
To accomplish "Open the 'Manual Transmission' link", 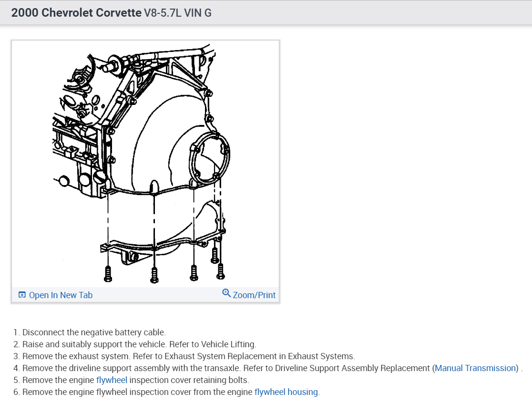I will tap(475, 368).
